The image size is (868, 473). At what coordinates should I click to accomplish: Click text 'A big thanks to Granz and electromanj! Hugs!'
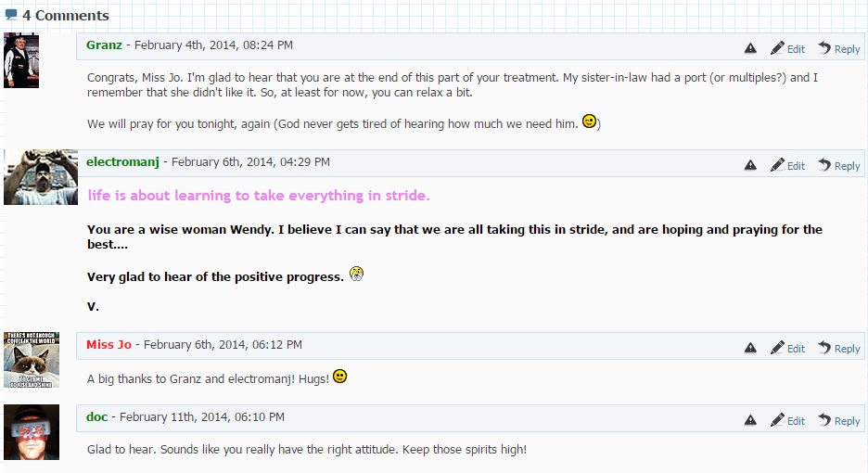pyautogui.click(x=208, y=378)
